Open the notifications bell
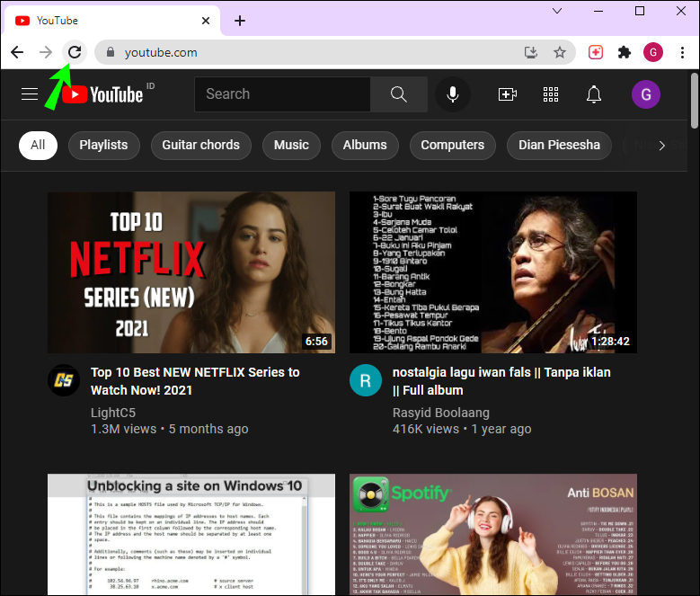The width and height of the screenshot is (700, 596). click(594, 94)
